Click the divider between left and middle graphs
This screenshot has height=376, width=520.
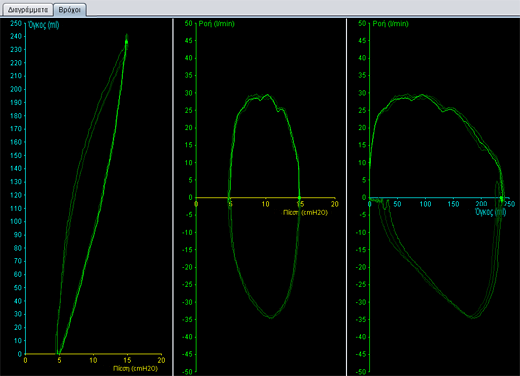coord(173,197)
